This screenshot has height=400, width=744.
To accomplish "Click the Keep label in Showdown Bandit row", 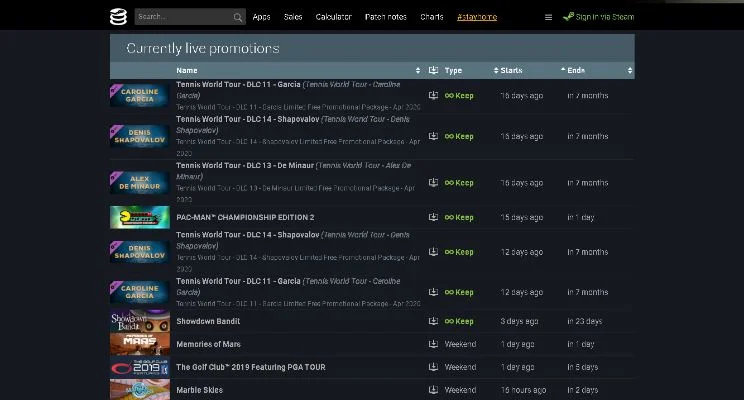I will point(459,321).
